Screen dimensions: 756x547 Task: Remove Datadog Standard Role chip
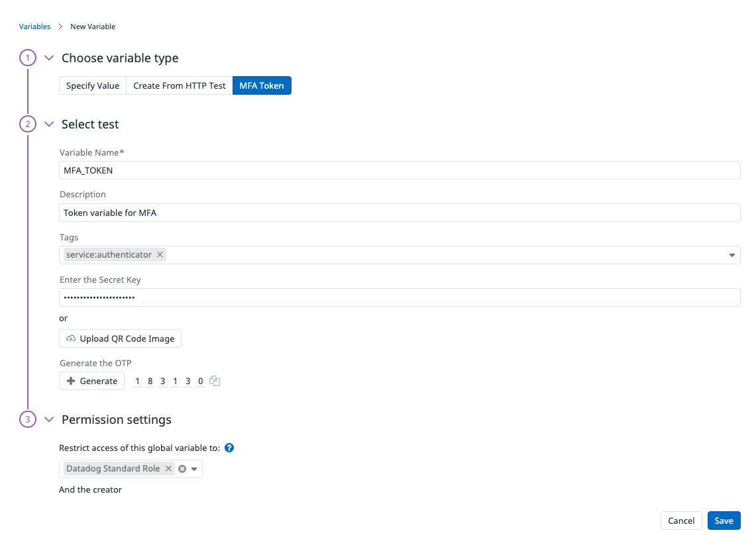(x=168, y=468)
